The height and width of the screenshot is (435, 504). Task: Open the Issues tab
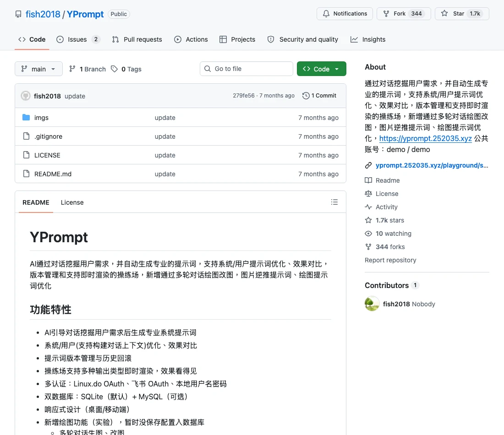pos(78,39)
